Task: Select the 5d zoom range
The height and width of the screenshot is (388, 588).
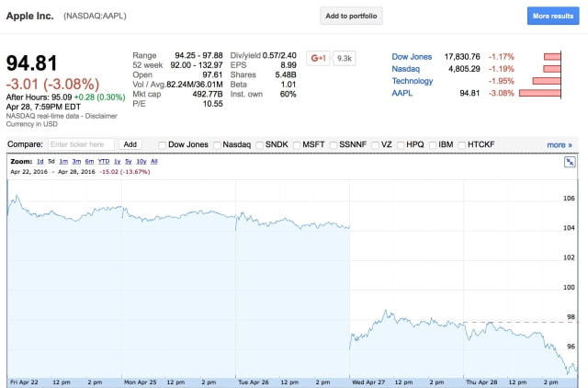Action: click(51, 161)
